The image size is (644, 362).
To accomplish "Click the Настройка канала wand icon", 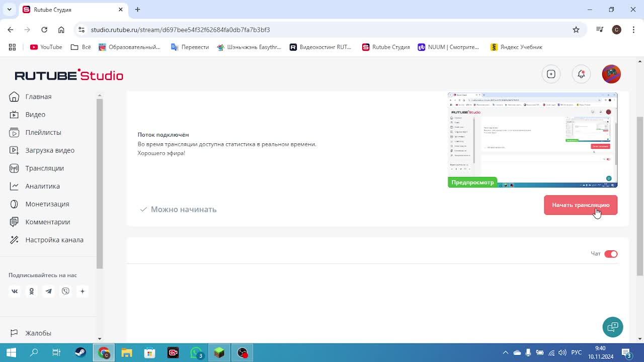I will tap(15, 240).
